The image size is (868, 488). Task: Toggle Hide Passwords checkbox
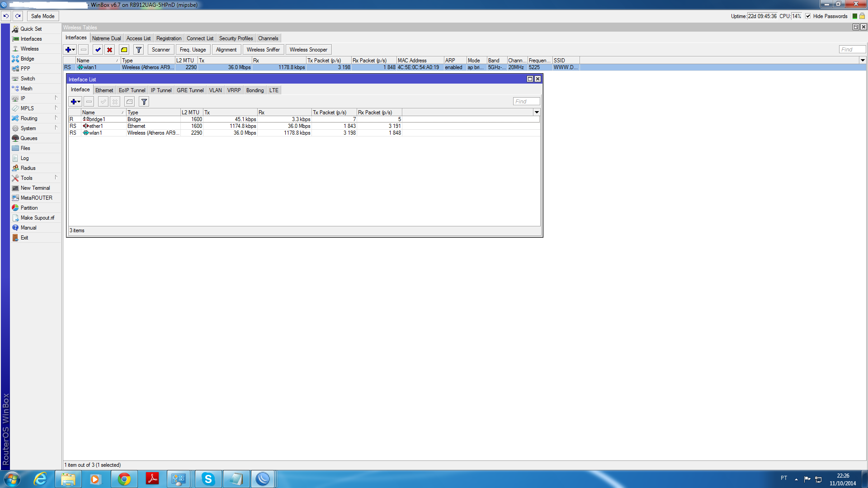tap(808, 16)
